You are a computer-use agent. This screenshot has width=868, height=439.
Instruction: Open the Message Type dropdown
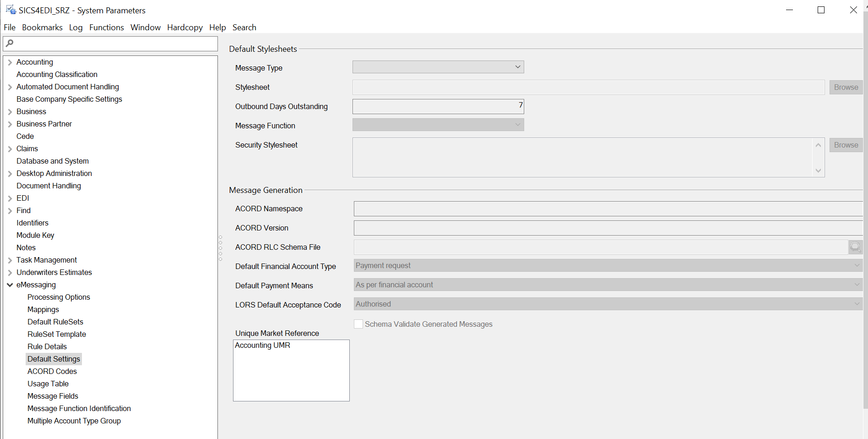pos(517,67)
